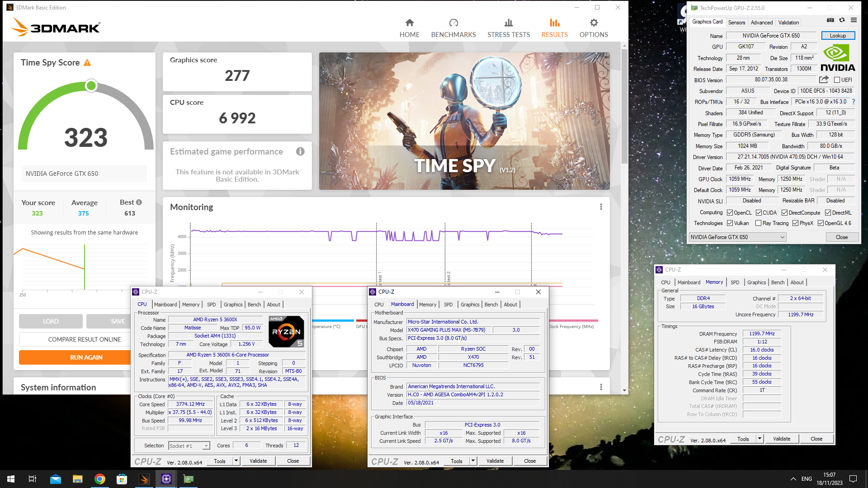Image resolution: width=868 pixels, height=488 pixels.
Task: Go to 3DMark HOME
Action: [x=409, y=28]
